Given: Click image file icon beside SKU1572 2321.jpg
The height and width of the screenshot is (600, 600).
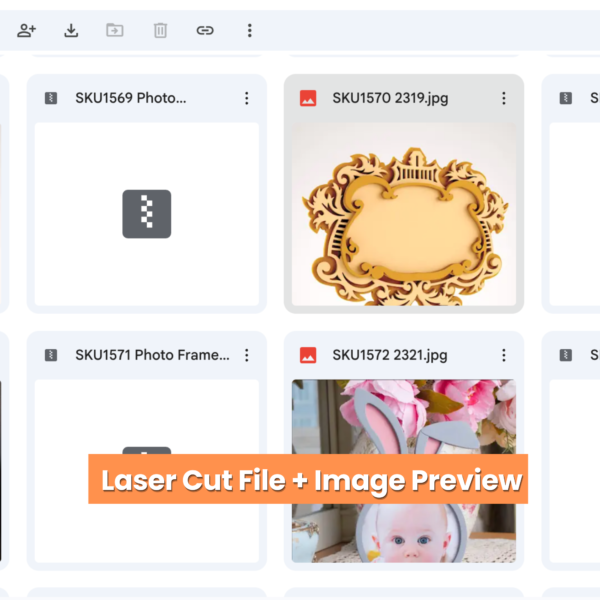Looking at the screenshot, I should pos(308,355).
